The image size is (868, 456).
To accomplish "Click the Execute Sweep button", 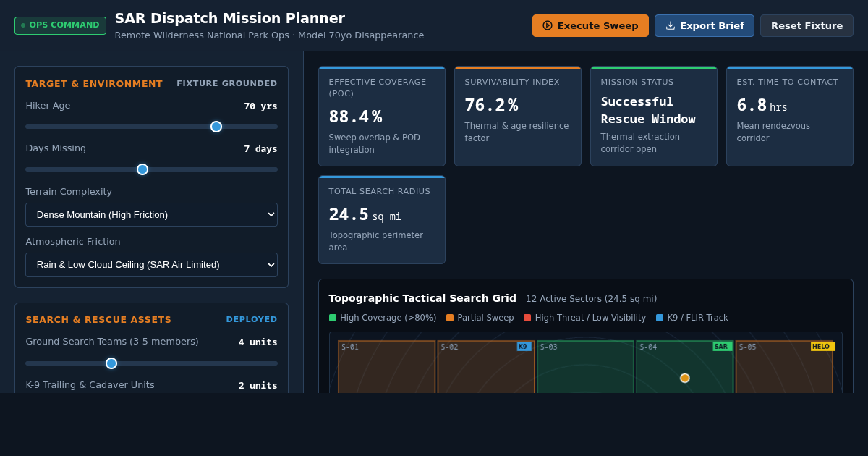I will [590, 25].
